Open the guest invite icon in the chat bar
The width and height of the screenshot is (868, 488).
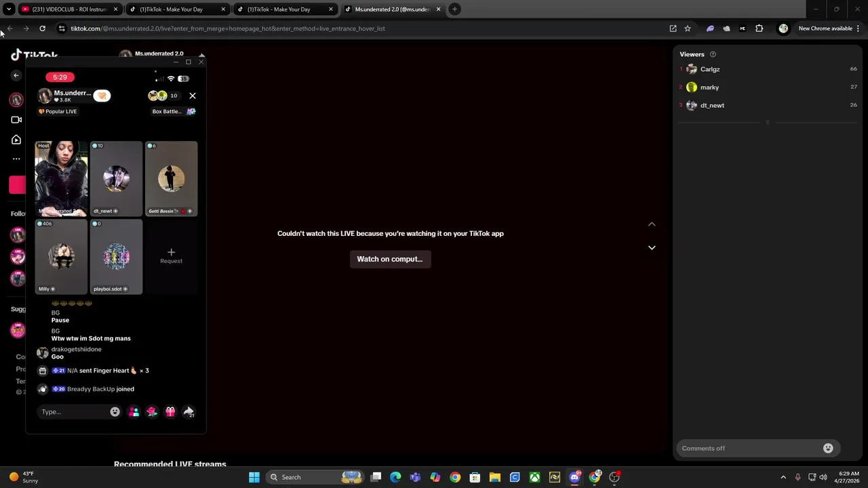point(134,411)
